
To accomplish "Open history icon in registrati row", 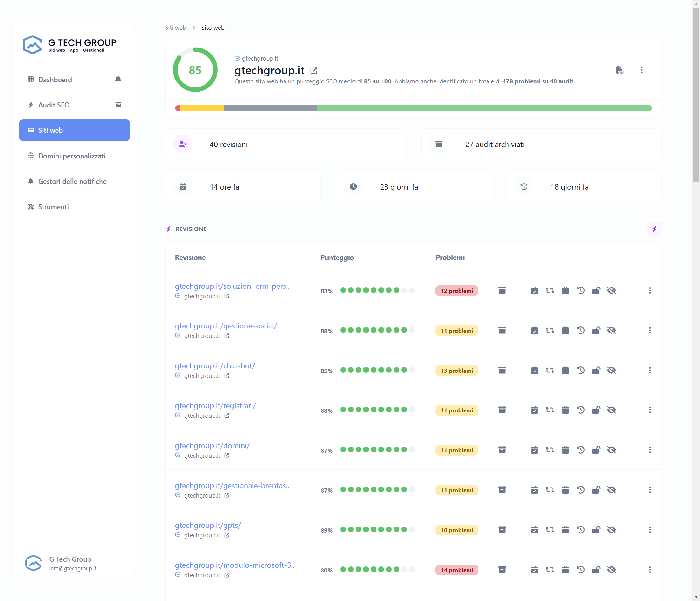I will (x=581, y=410).
